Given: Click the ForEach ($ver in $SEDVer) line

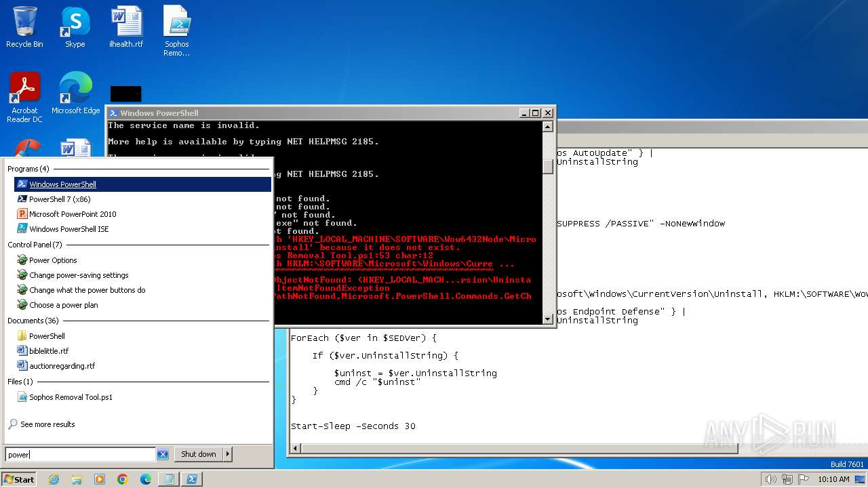Looking at the screenshot, I should 364,338.
